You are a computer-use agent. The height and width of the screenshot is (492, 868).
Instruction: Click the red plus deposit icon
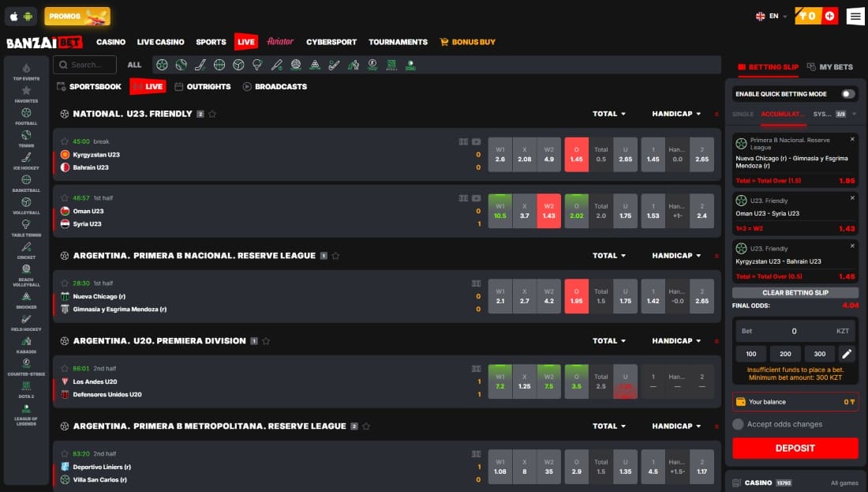coord(829,16)
